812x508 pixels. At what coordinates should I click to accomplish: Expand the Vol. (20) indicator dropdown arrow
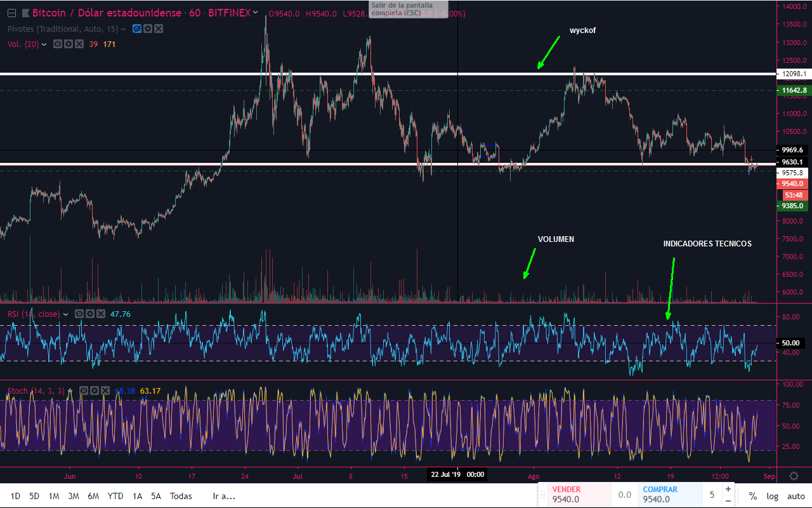44,44
